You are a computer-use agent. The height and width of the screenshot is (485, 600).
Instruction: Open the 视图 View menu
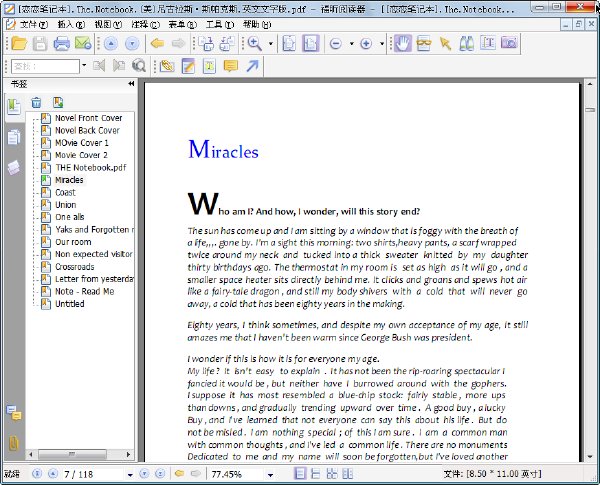[108, 25]
